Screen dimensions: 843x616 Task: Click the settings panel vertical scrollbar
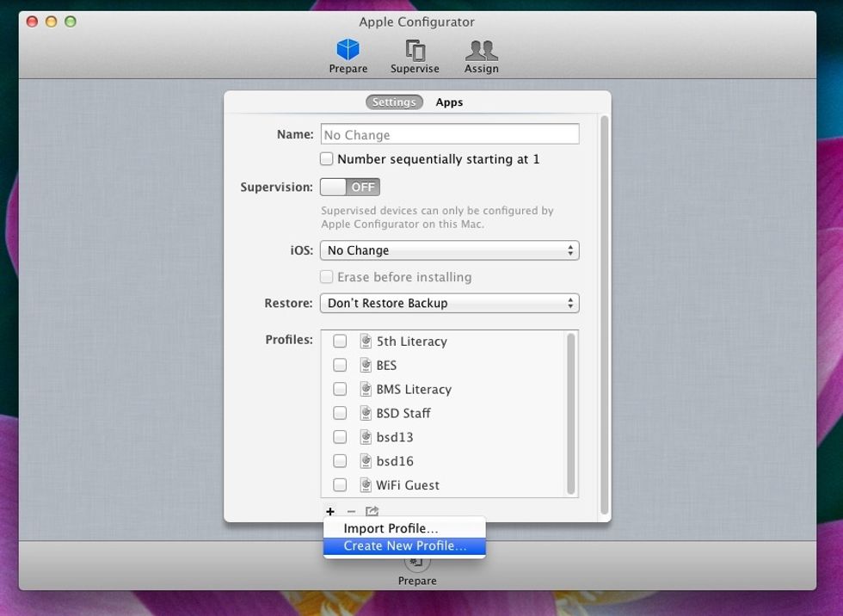604,316
